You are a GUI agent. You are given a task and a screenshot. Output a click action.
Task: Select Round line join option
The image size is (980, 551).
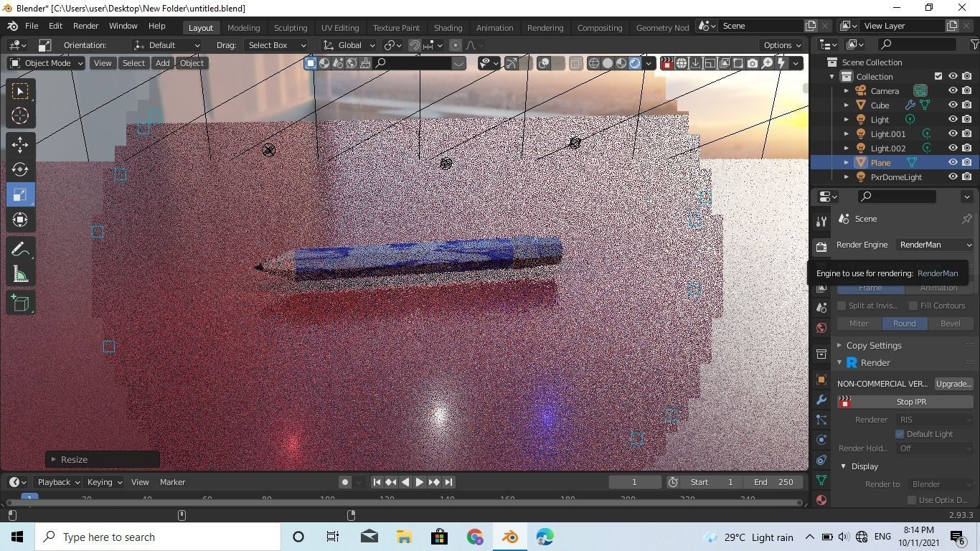[x=904, y=324]
